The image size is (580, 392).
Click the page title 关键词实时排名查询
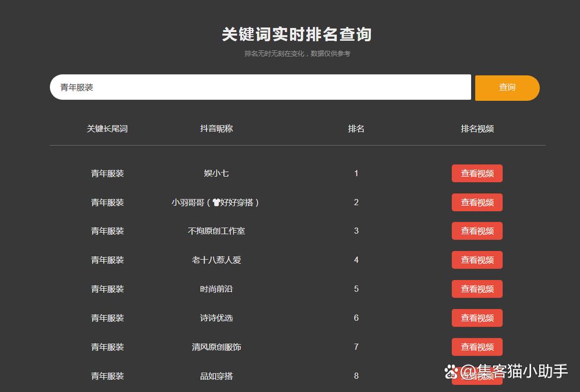click(296, 34)
